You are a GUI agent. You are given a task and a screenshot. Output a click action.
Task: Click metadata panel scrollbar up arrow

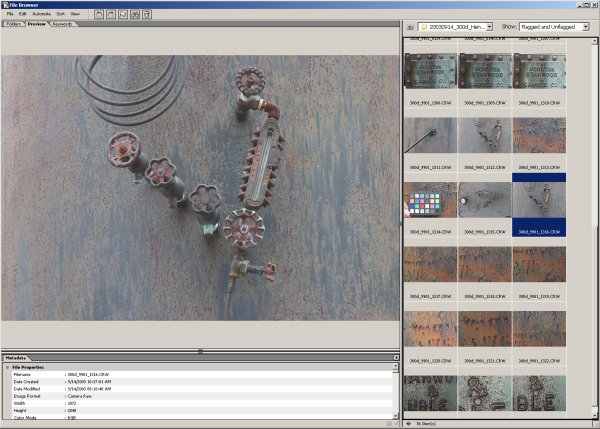396,366
